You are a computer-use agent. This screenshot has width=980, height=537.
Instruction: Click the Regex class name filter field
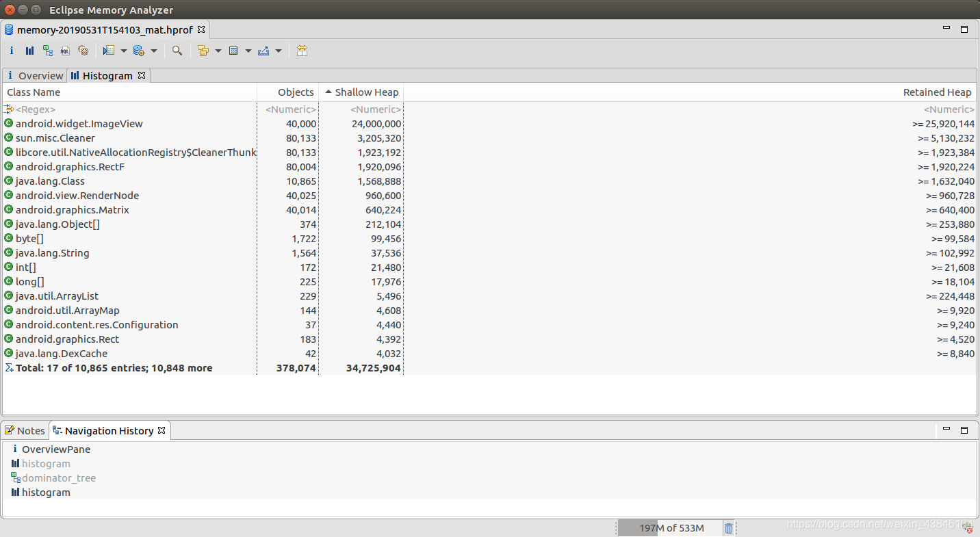pos(130,109)
